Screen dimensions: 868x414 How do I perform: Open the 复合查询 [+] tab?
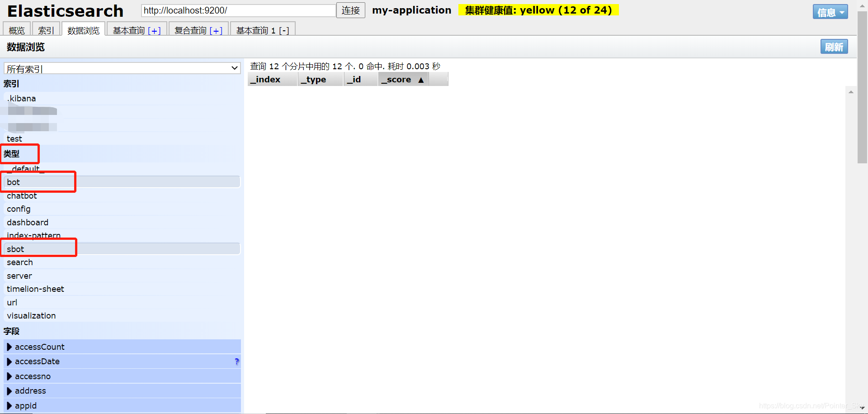(198, 29)
